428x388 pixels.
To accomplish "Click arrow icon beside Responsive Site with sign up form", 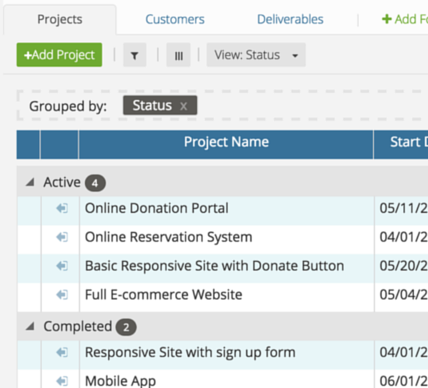I will click(x=62, y=352).
